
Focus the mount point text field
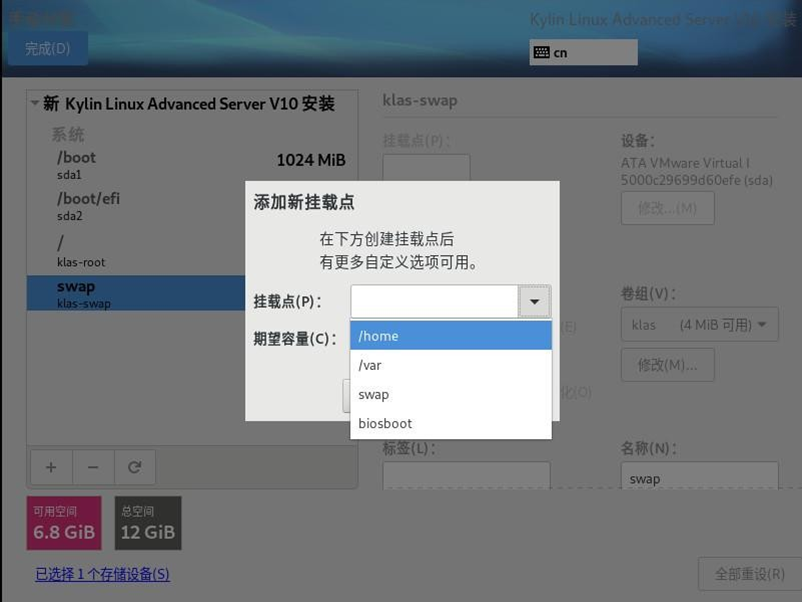434,301
